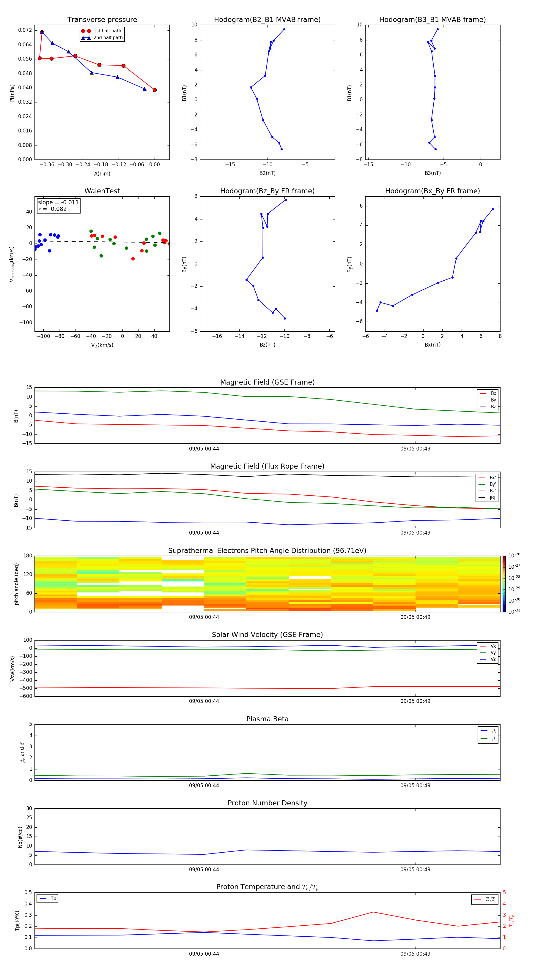Click the 'B2(nT)' x-axis label
535x980 pixels.
(x=267, y=173)
